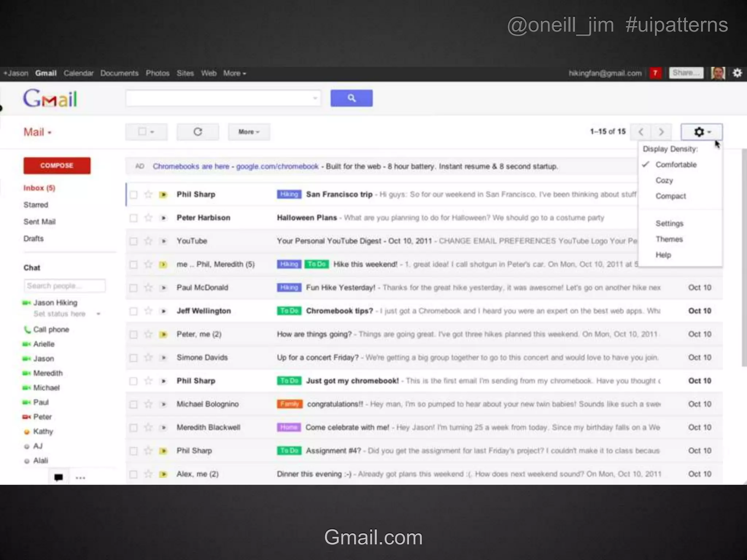Click the blue search magnifier button
Image resolution: width=747 pixels, height=560 pixels.
351,98
